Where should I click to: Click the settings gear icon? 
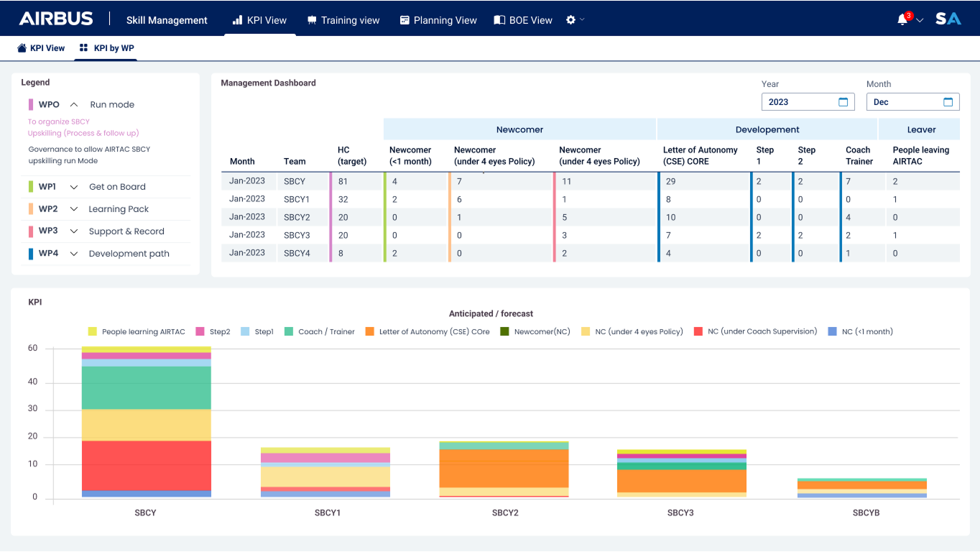coord(570,20)
